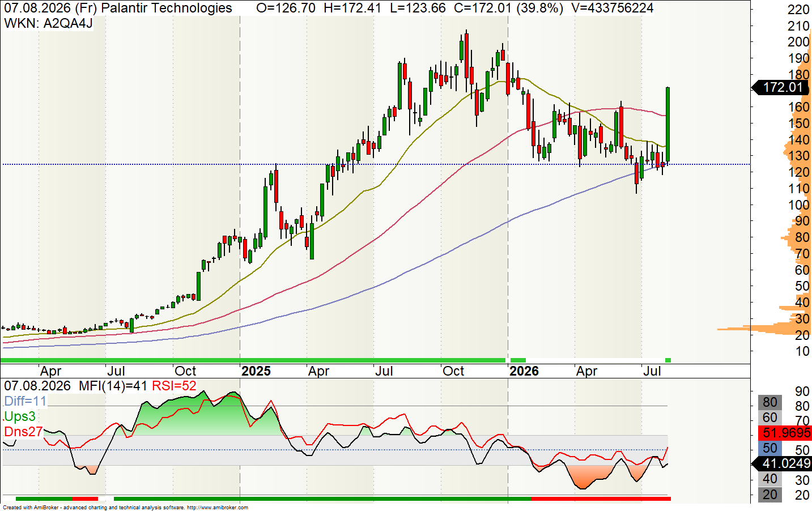The width and height of the screenshot is (812, 511).
Task: Click the open value 'O=126.70'
Action: pyautogui.click(x=286, y=8)
